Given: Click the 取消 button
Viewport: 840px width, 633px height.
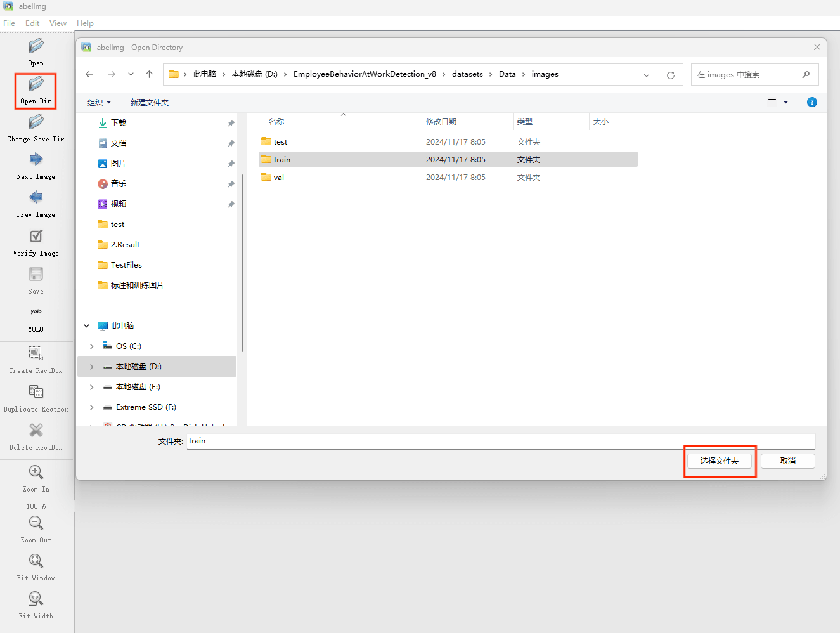Looking at the screenshot, I should point(788,461).
